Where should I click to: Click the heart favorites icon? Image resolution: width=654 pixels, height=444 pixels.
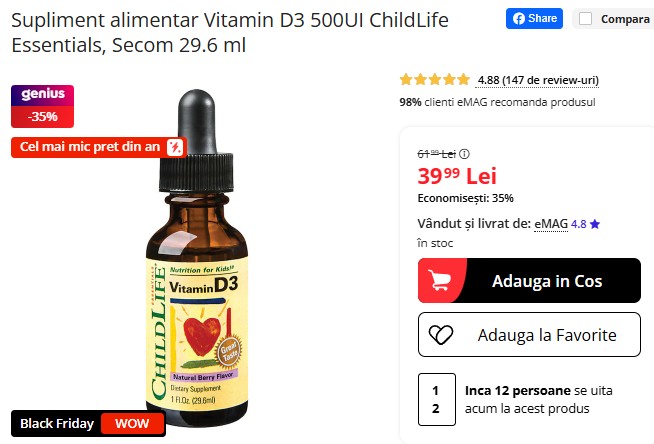tap(441, 335)
